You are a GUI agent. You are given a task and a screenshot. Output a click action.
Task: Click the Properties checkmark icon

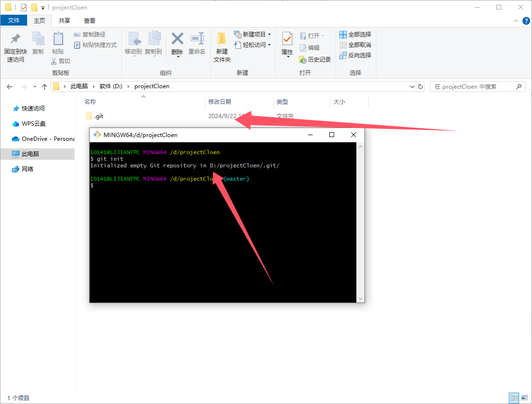287,38
